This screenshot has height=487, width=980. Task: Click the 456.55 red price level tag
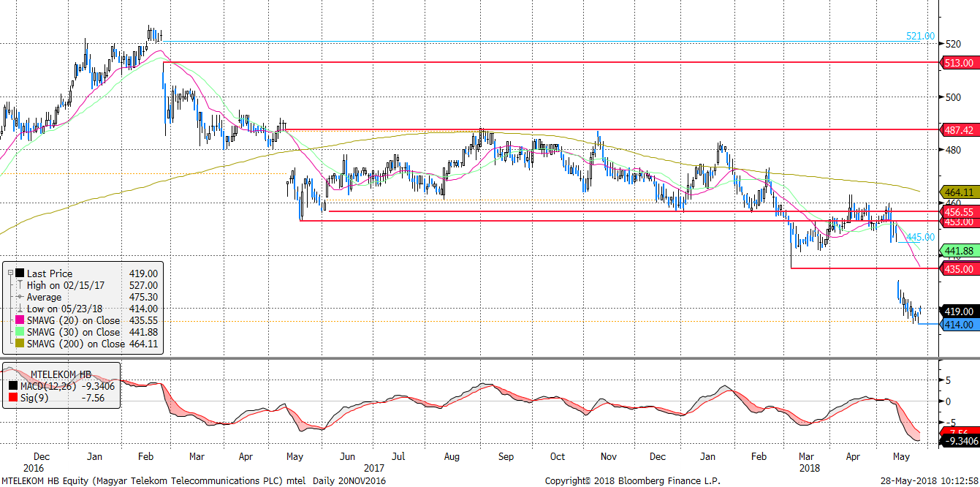click(959, 211)
